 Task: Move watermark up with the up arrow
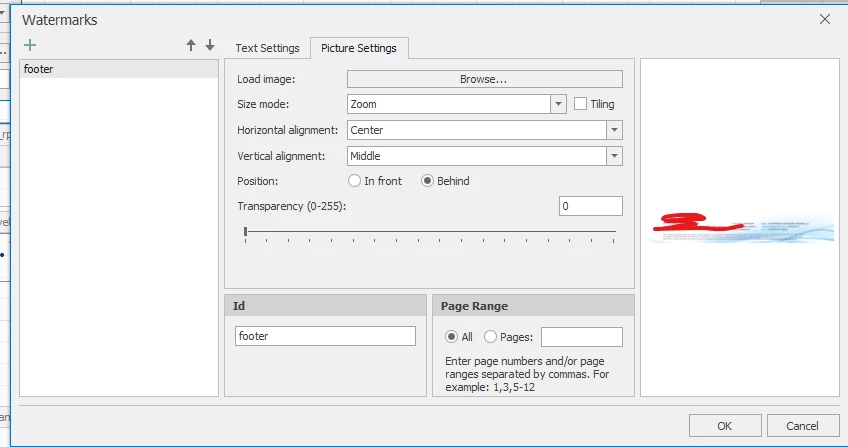pos(191,46)
